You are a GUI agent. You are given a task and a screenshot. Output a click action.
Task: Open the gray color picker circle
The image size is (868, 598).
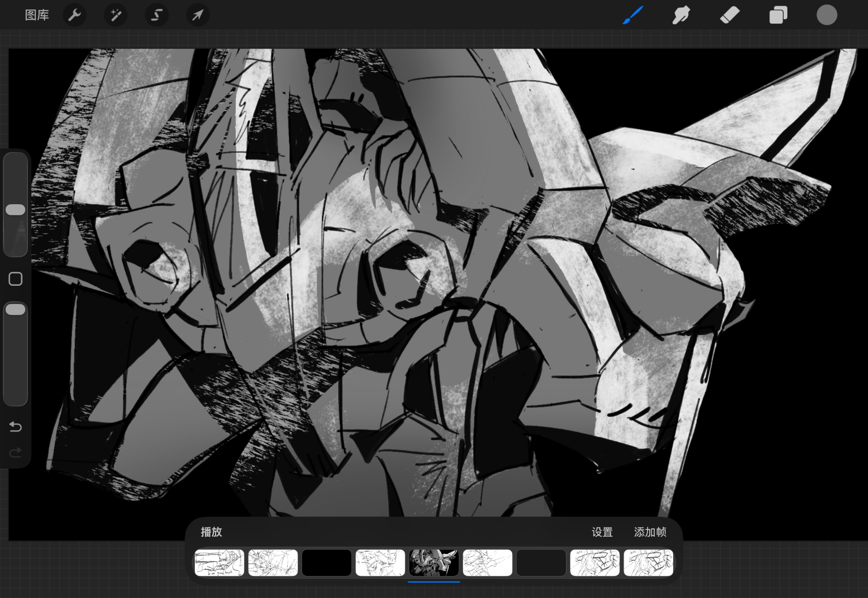(826, 15)
